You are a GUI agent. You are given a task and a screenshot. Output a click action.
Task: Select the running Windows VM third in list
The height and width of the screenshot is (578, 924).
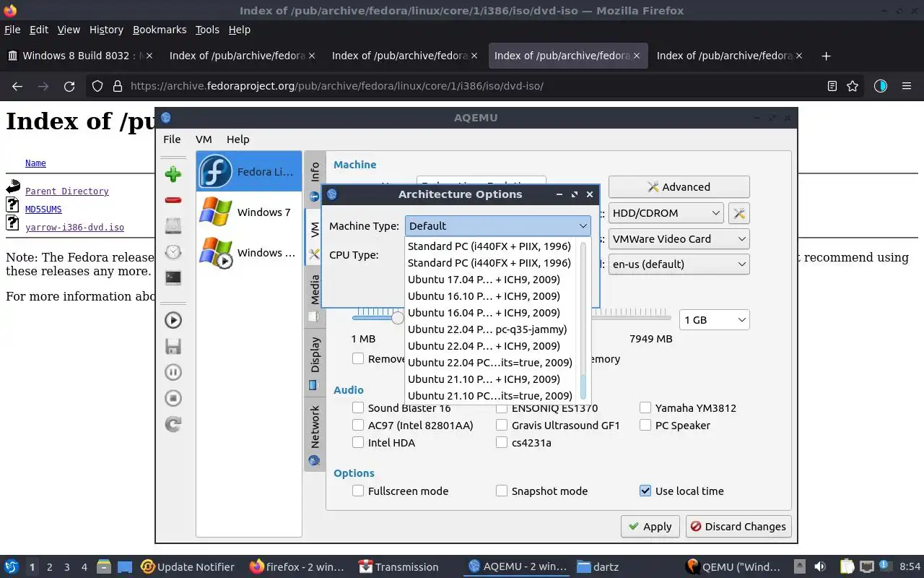pos(249,252)
